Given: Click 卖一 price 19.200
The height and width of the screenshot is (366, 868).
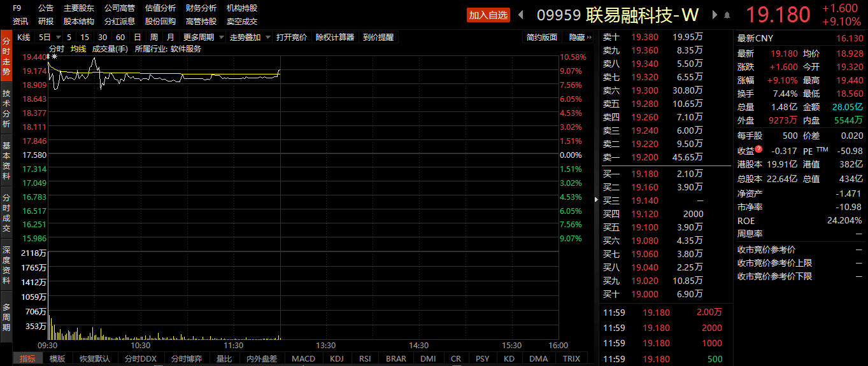Looking at the screenshot, I should pyautogui.click(x=645, y=157).
